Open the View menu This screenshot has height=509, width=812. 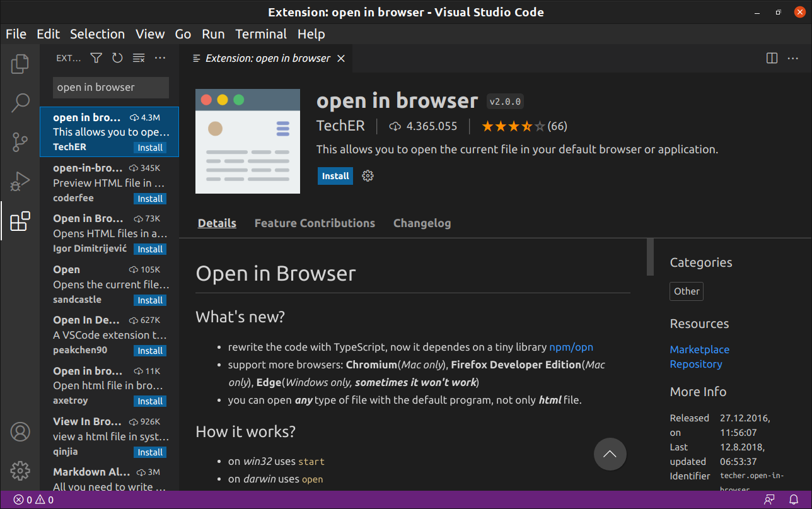[x=150, y=34]
